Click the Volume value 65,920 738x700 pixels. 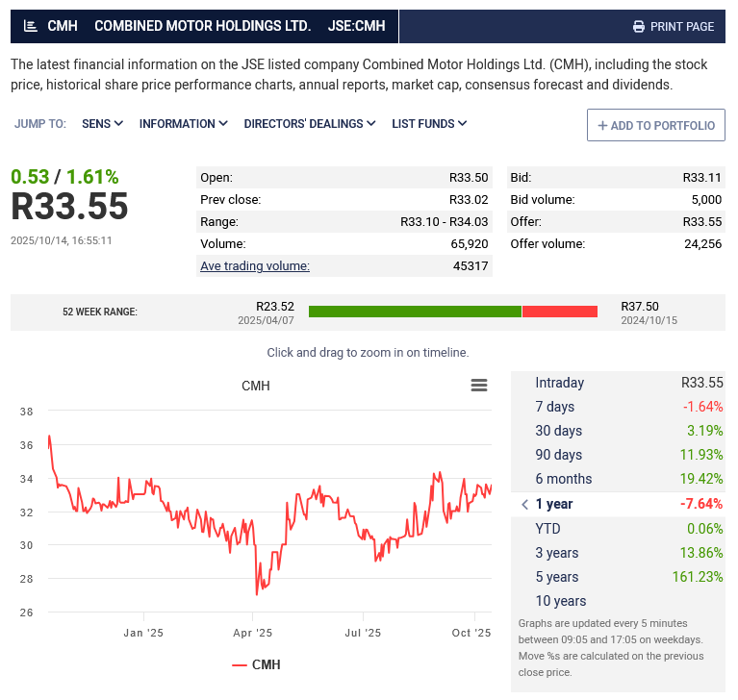(470, 243)
